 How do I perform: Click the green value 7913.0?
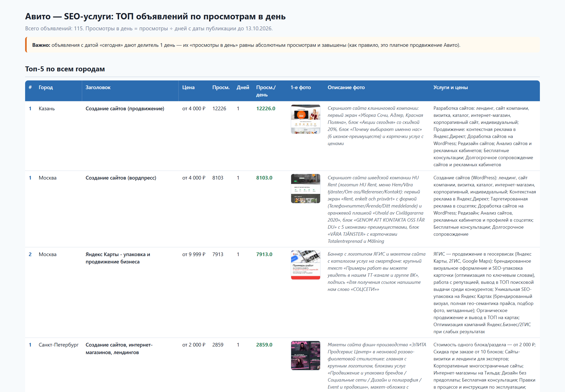(264, 254)
